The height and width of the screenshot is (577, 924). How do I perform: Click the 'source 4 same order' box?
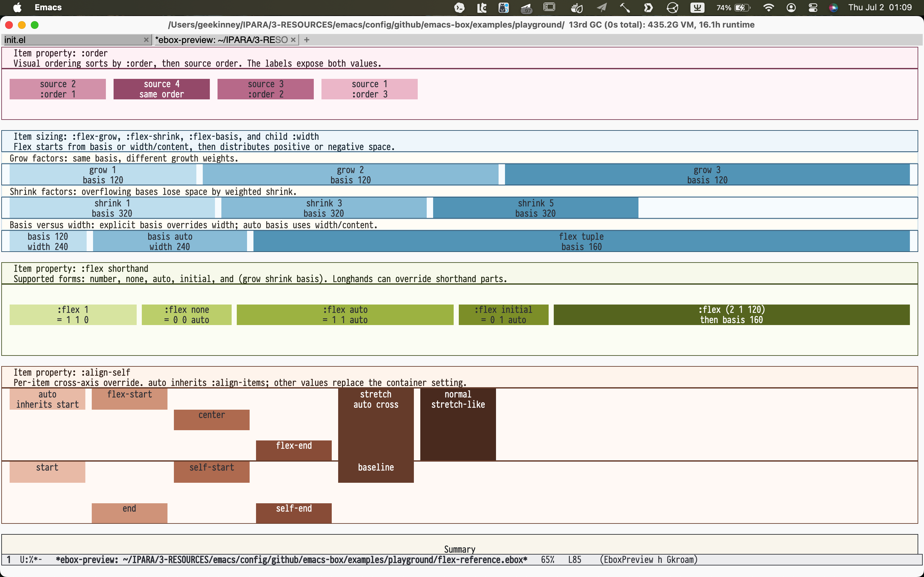(x=161, y=89)
